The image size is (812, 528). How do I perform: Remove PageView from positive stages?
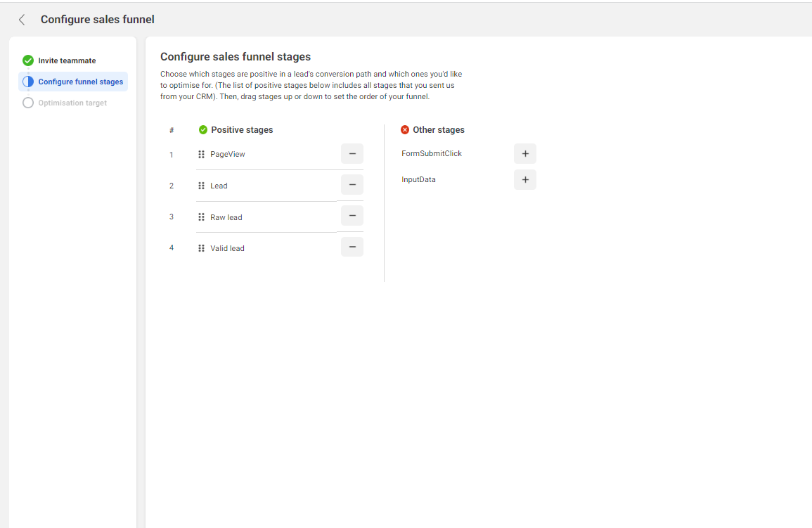(352, 154)
